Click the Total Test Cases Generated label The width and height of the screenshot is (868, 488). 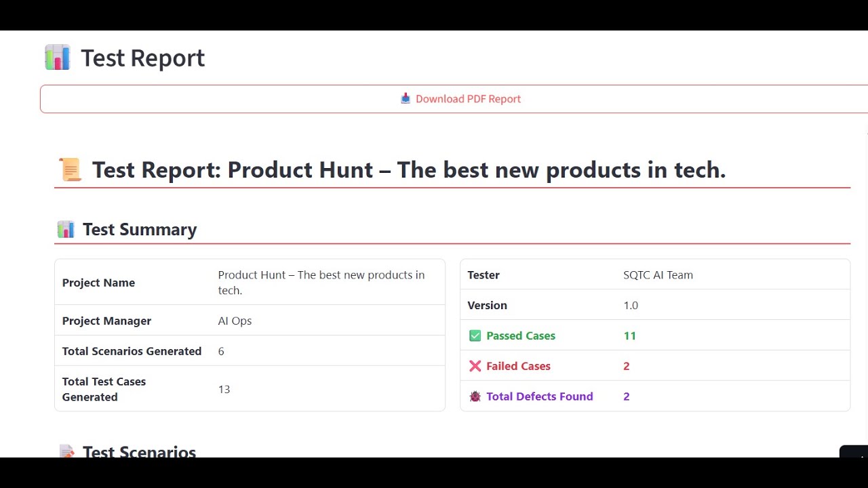click(x=104, y=389)
